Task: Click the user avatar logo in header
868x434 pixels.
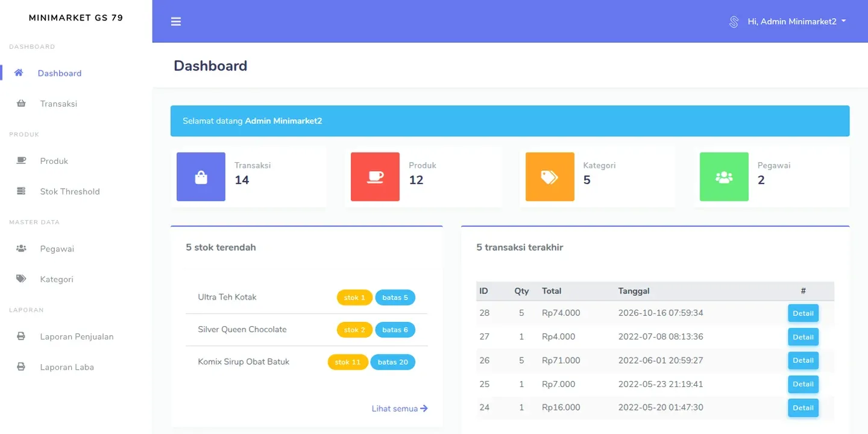Action: click(734, 22)
